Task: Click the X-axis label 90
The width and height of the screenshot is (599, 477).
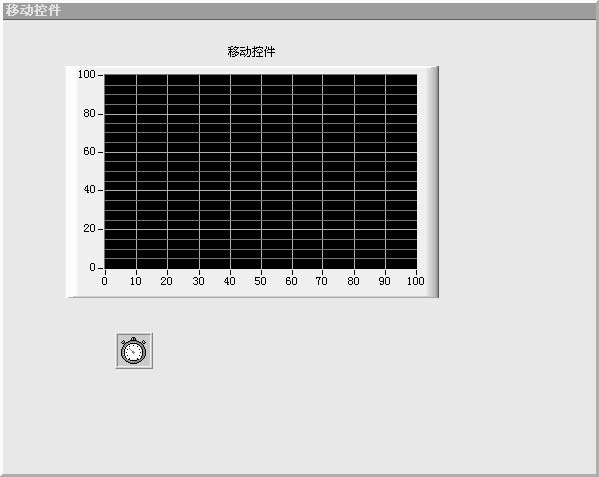Action: click(x=385, y=281)
